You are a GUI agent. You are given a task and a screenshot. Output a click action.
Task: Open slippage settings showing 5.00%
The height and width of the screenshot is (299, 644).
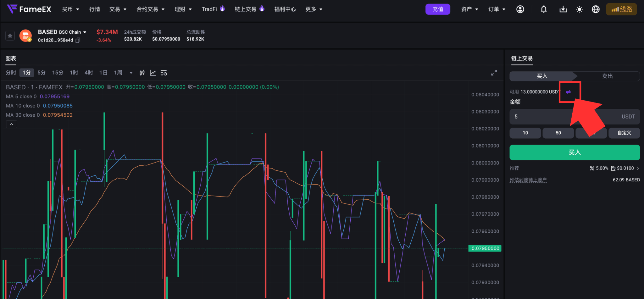pyautogui.click(x=614, y=168)
